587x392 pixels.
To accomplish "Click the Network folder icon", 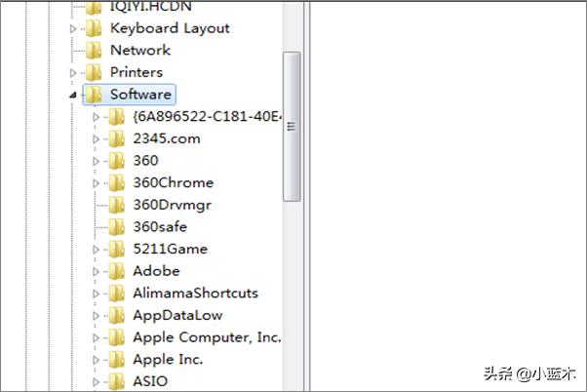I will point(95,50).
